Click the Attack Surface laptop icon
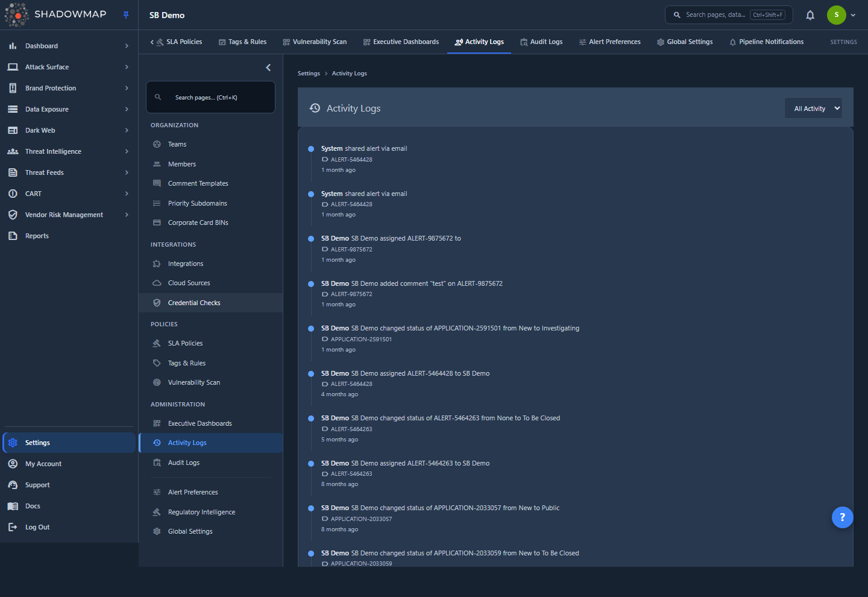 click(13, 67)
